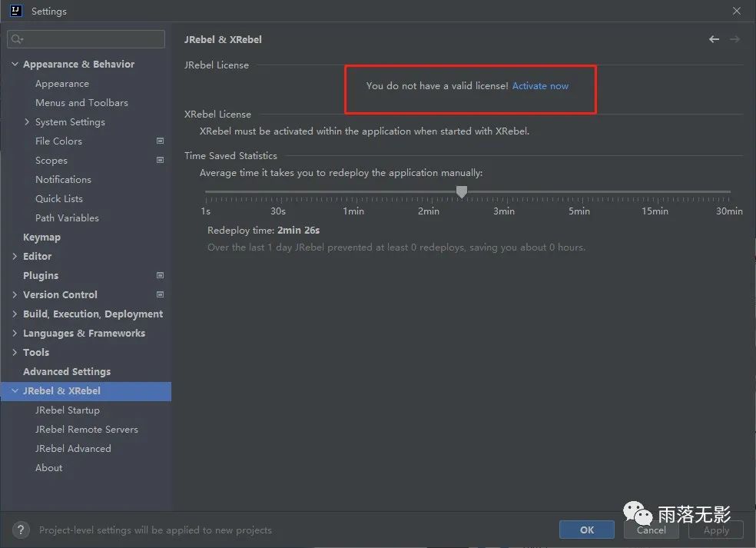756x548 pixels.
Task: Set redeploy slider to the 1min mark
Action: click(356, 192)
